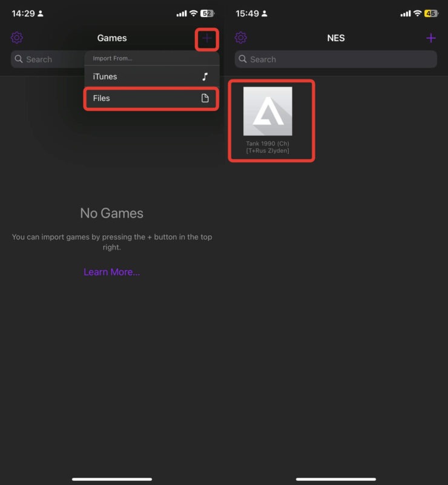
Task: Tap the NES title header
Action: click(336, 38)
